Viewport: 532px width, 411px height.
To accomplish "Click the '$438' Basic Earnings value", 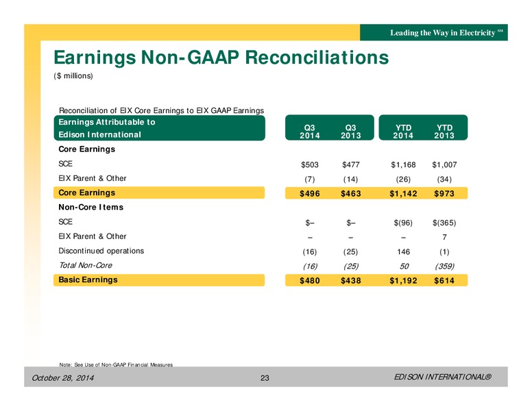I will click(x=351, y=281).
